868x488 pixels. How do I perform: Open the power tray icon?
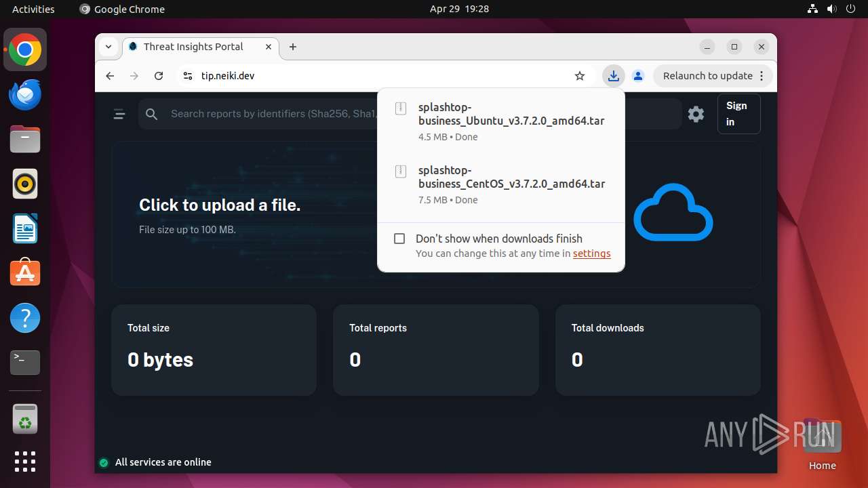click(850, 9)
